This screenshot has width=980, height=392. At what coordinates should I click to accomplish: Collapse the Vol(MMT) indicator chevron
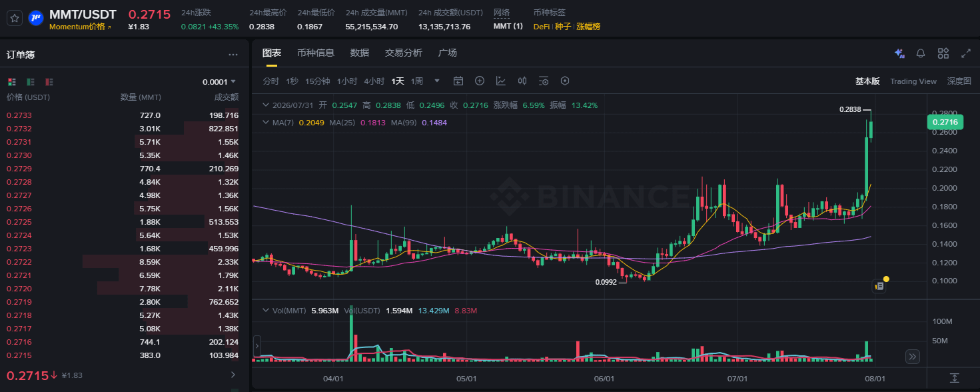point(266,311)
